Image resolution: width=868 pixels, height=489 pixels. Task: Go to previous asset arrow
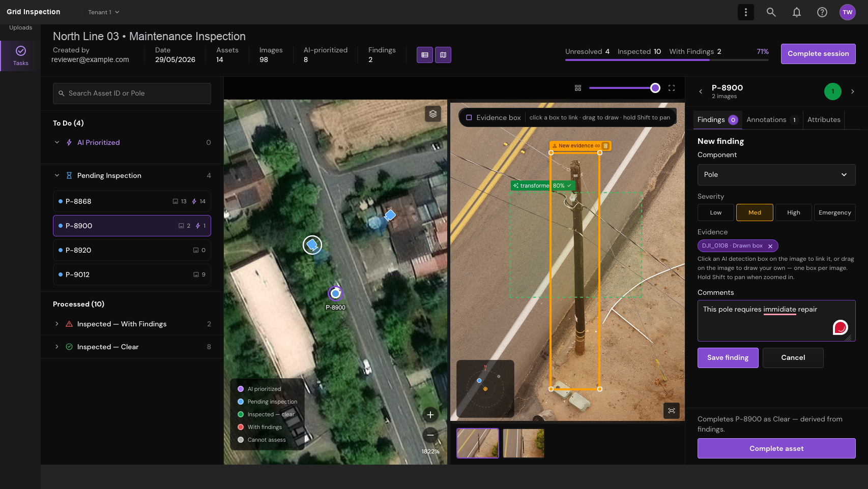click(x=701, y=91)
